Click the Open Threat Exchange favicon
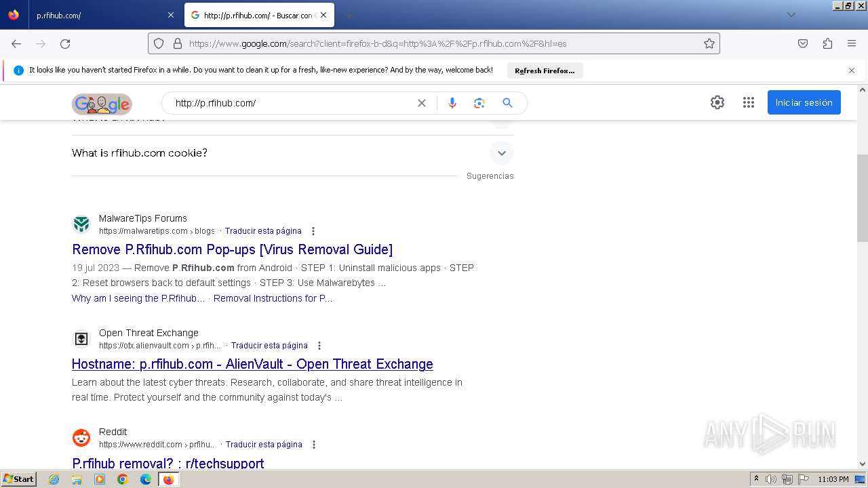The image size is (868, 488). click(x=81, y=338)
